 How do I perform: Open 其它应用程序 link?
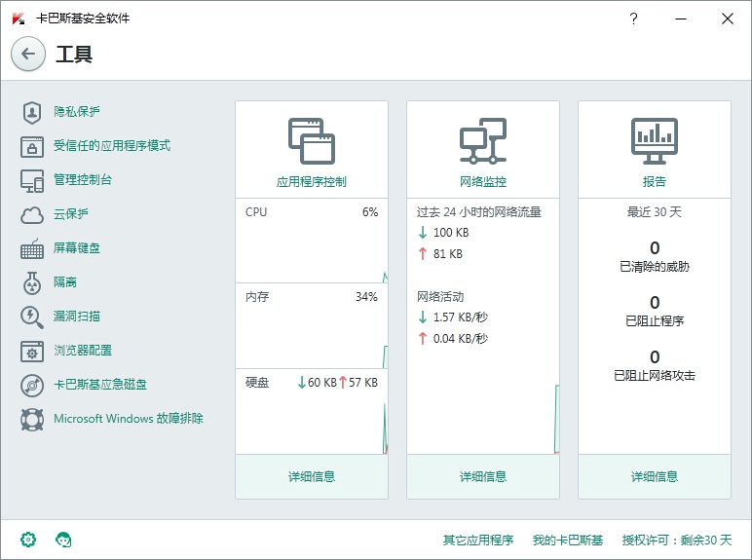[478, 541]
